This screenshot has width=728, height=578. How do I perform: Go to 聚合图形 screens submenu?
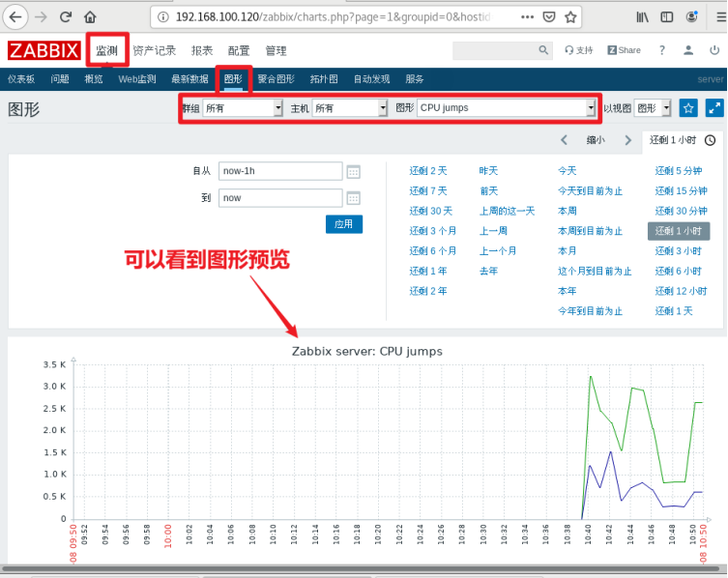[277, 79]
